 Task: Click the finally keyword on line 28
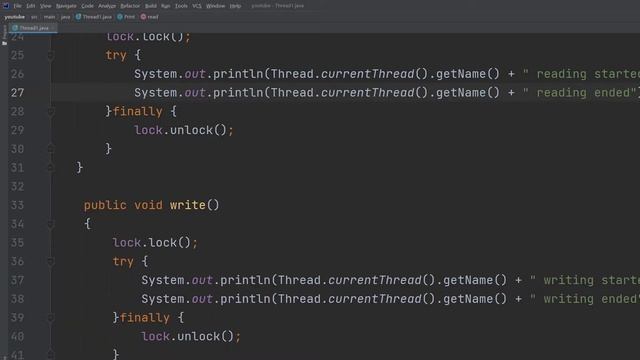138,111
